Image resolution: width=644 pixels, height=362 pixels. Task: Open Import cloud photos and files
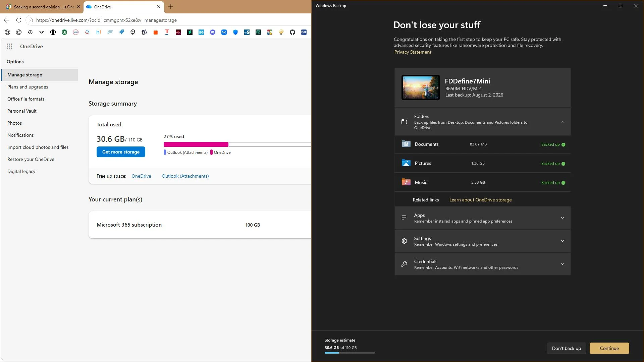pos(40,147)
